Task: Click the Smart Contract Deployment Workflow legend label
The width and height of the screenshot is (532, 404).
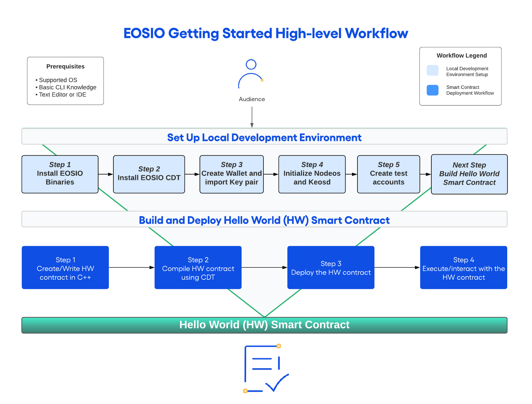Action: 470,90
